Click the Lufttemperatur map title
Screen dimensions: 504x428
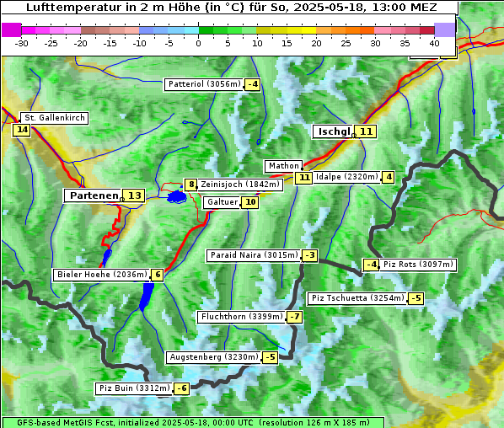tap(231, 7)
